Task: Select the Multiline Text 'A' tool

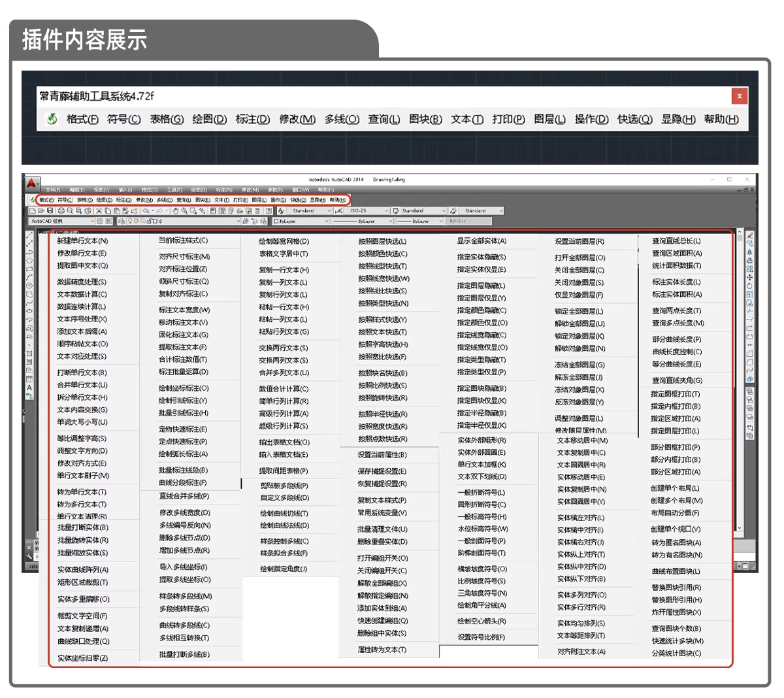Action: [x=29, y=388]
